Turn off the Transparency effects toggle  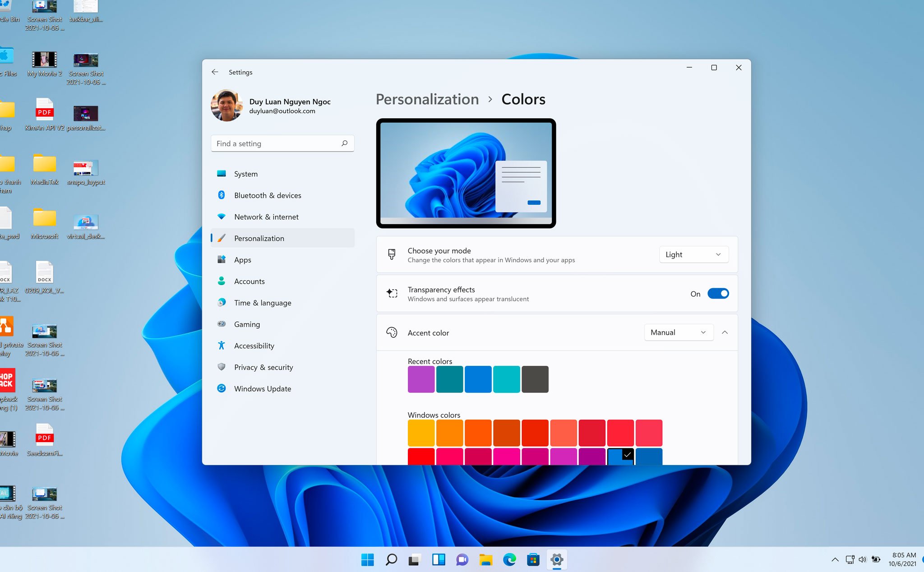point(718,293)
